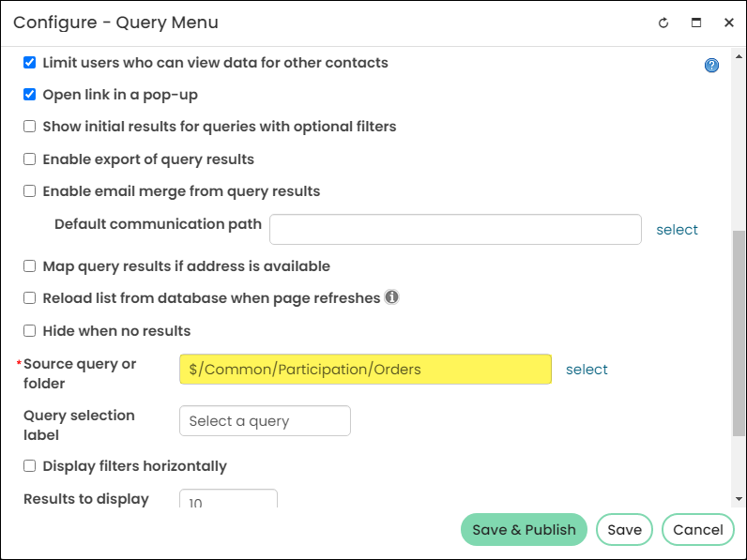Close the Configure - Query Menu dialog
Image resolution: width=747 pixels, height=560 pixels.
coord(728,23)
